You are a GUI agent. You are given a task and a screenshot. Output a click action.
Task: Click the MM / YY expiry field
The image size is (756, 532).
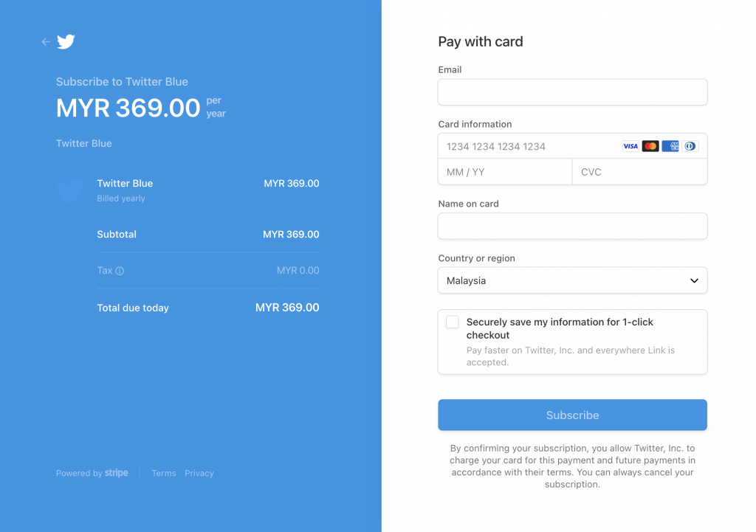[504, 172]
